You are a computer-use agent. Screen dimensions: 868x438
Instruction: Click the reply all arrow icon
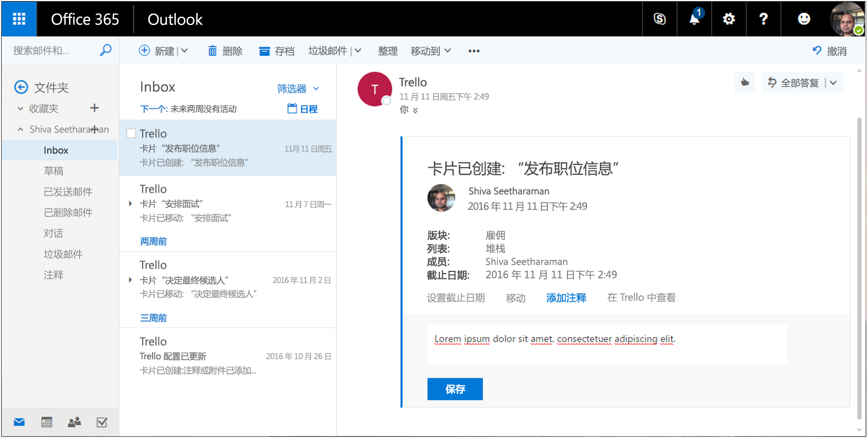[x=772, y=82]
